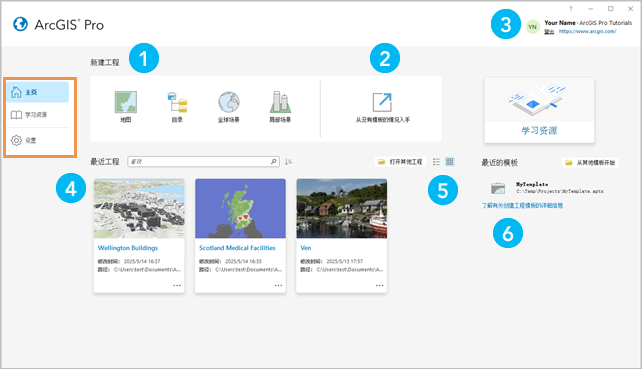Click the YN user avatar
The width and height of the screenshot is (642, 369).
[x=532, y=27]
